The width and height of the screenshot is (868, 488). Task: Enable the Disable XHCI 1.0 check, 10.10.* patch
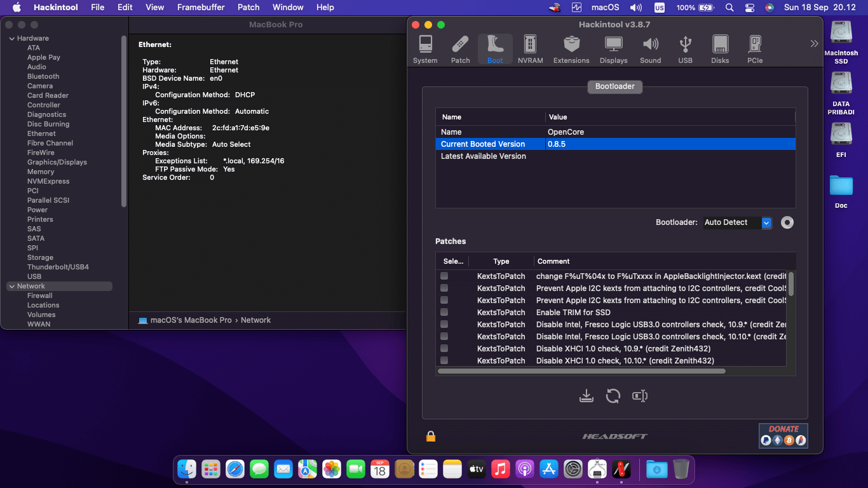pyautogui.click(x=444, y=360)
